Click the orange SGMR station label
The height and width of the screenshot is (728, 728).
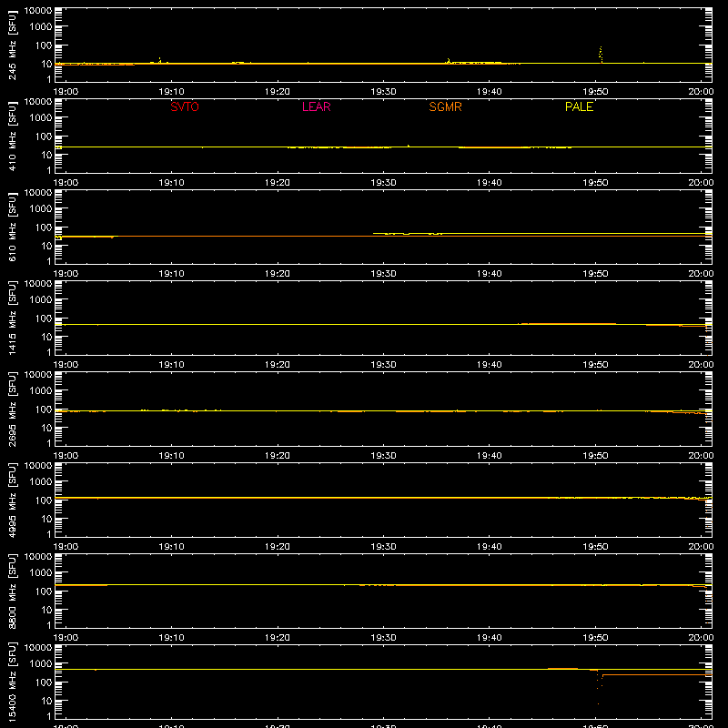[445, 106]
